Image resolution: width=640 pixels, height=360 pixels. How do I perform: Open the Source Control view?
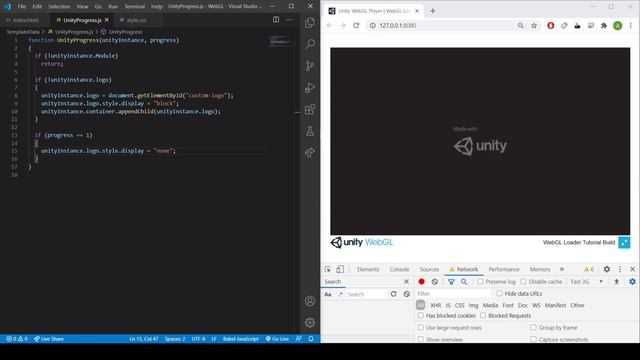310,66
